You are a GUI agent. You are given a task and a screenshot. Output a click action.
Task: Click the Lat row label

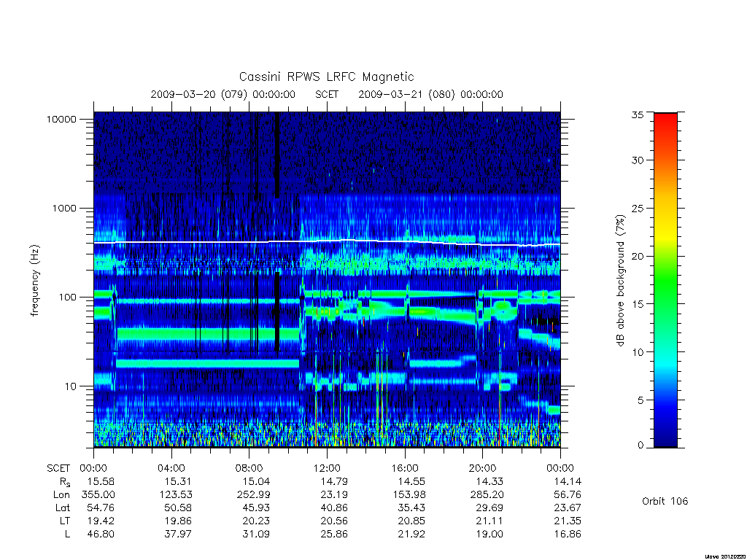click(63, 508)
